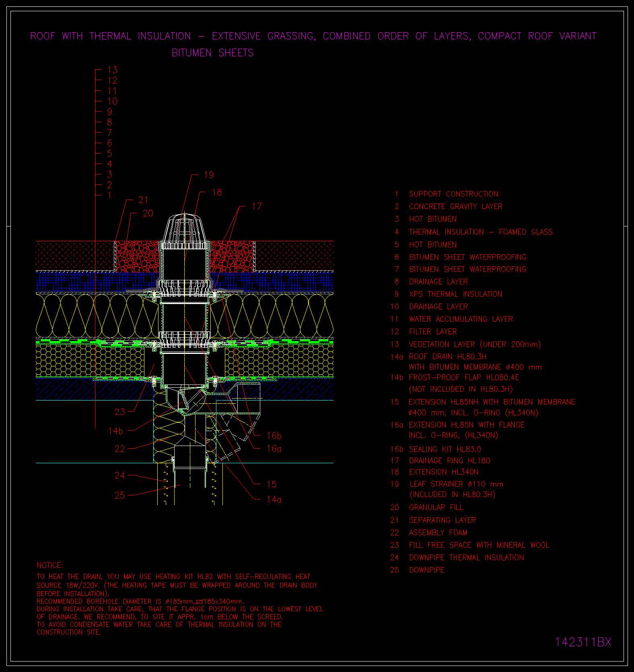This screenshot has height=672, width=634.
Task: Click callout label 14b in the drawing
Action: point(115,431)
